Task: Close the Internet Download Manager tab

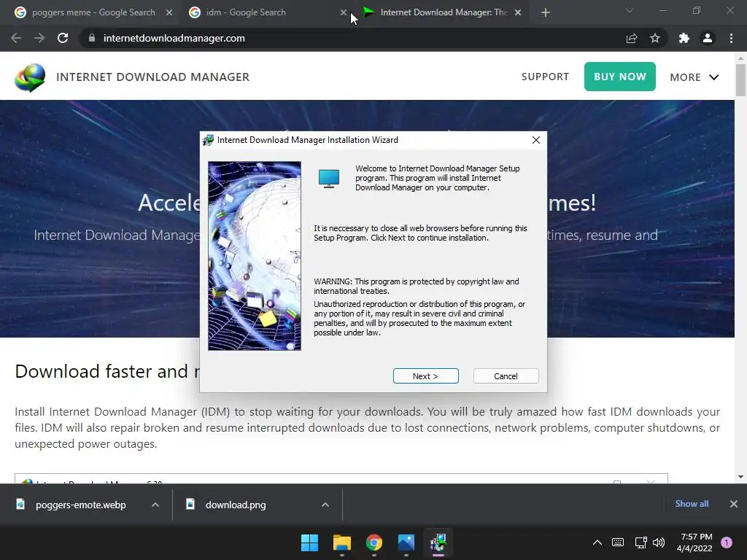Action: pos(518,12)
